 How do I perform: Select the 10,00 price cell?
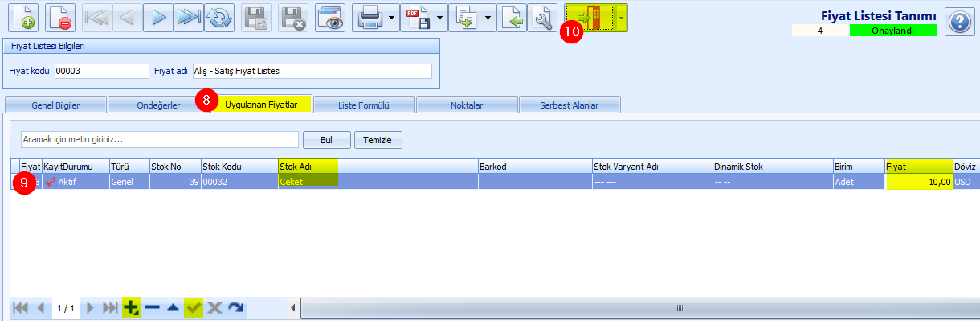[919, 182]
